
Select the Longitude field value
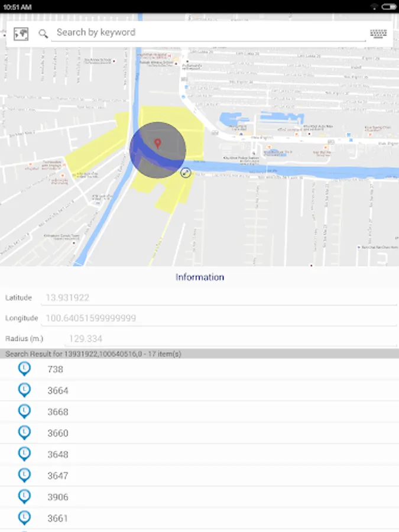(x=219, y=318)
